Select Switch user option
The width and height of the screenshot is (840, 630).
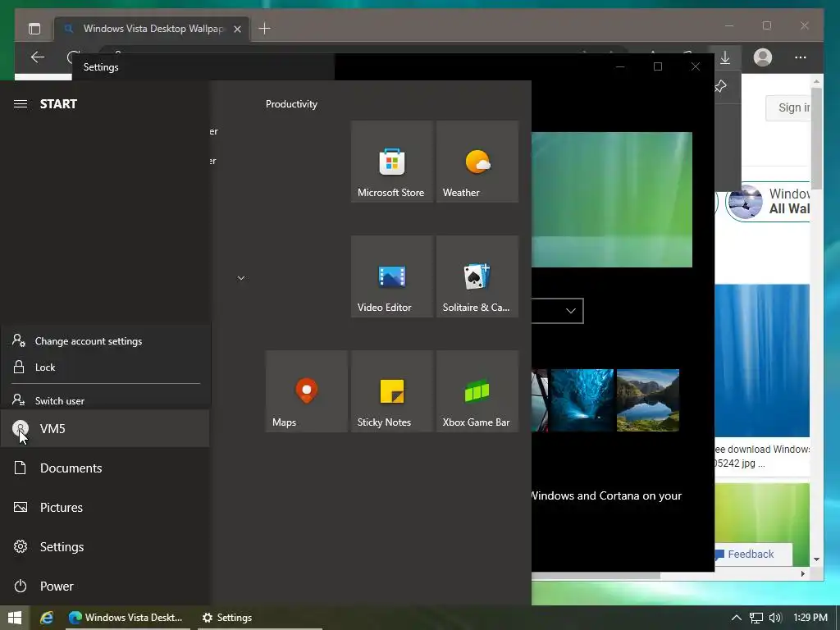pos(106,400)
